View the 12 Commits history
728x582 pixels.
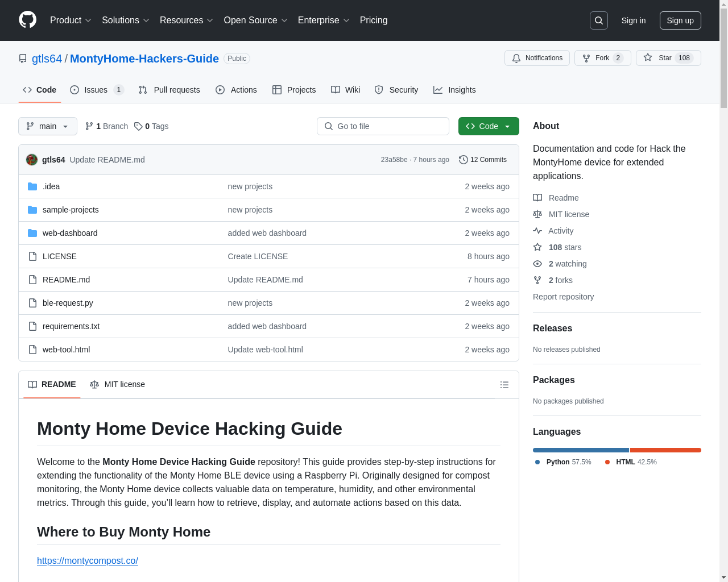tap(483, 160)
